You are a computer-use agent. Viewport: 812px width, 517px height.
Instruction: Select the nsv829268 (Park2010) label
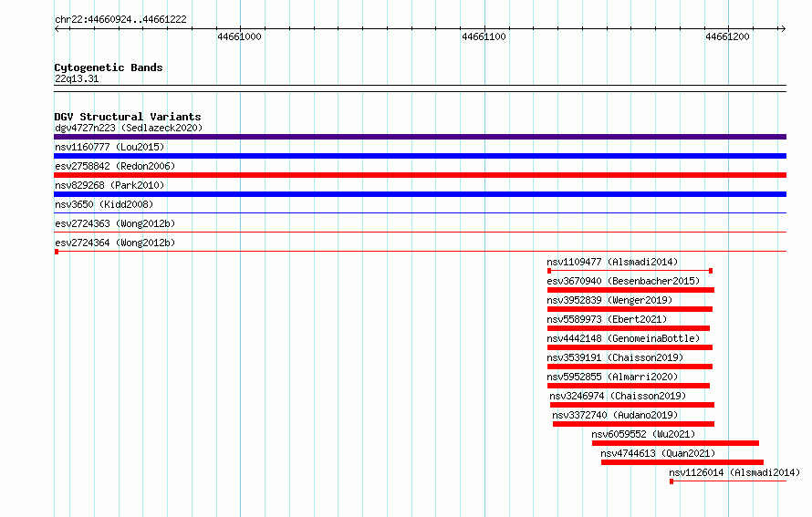(109, 185)
